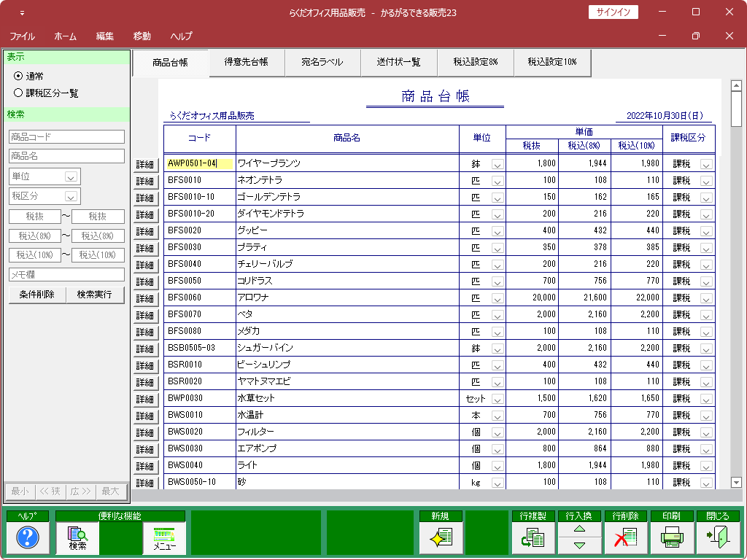
Task: Select the 商品台帳 tab
Action: (x=170, y=63)
